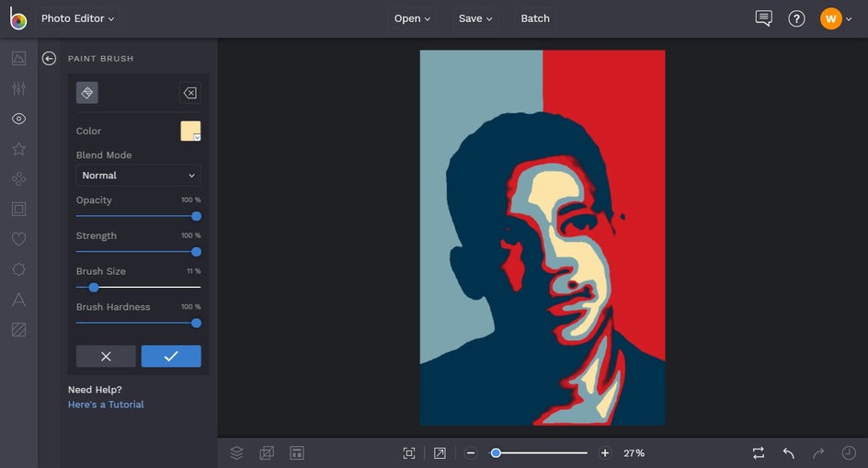The width and height of the screenshot is (868, 468).
Task: Click the fullscreen expand icon
Action: click(440, 453)
